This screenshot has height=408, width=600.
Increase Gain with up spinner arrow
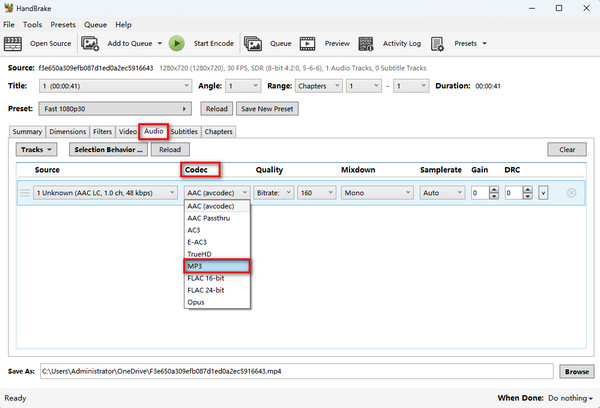click(x=494, y=189)
